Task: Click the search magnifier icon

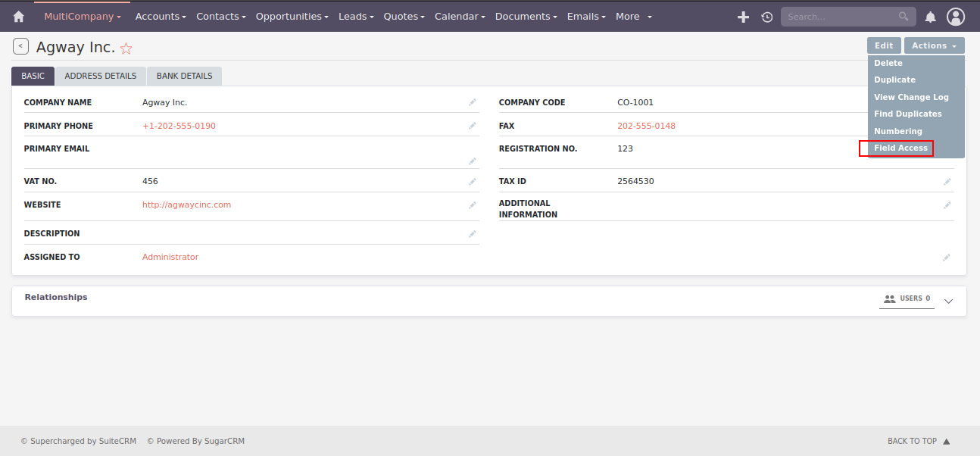Action: click(x=904, y=16)
